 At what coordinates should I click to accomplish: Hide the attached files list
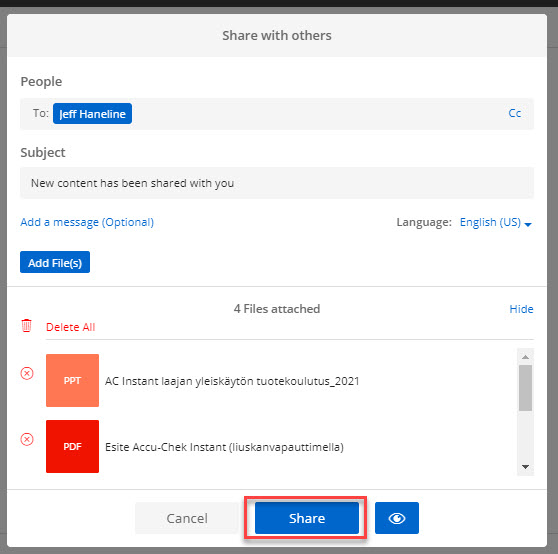tap(521, 309)
